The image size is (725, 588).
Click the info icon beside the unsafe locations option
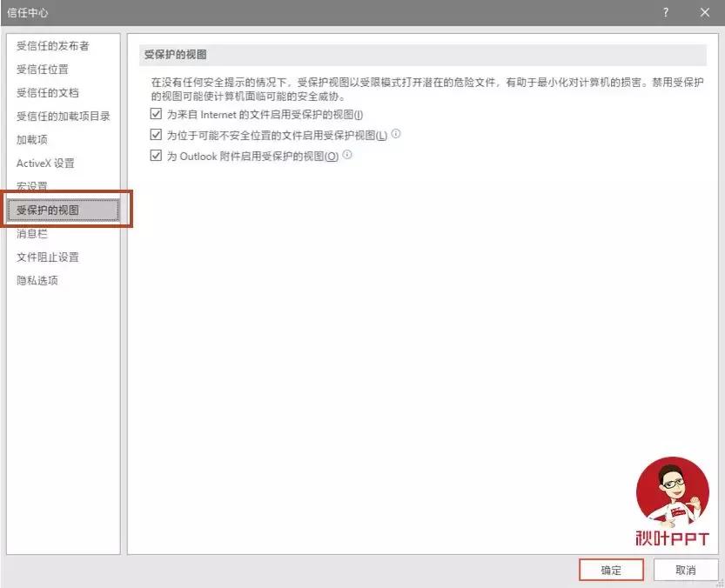point(398,135)
